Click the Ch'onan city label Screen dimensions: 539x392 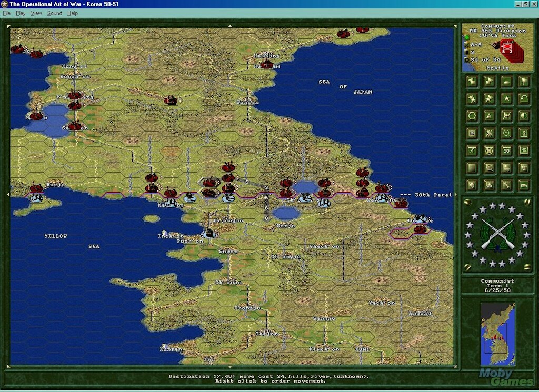click(228, 283)
